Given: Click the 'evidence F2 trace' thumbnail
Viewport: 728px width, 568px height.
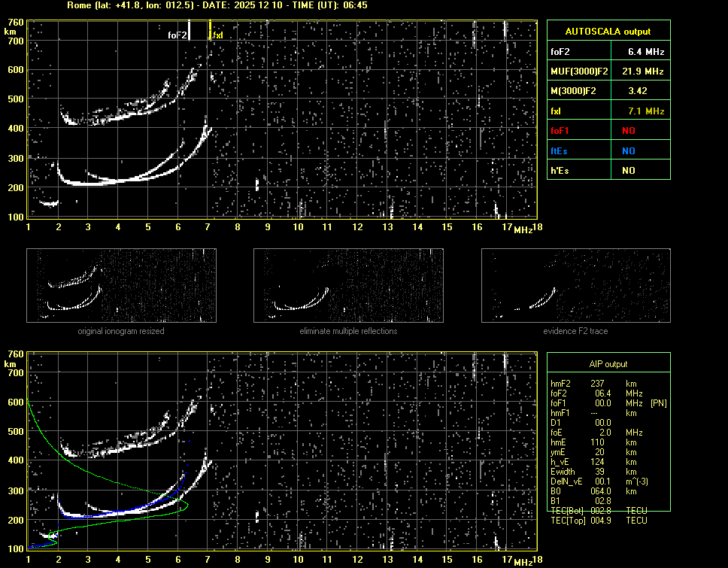Looking at the screenshot, I should click(x=576, y=286).
